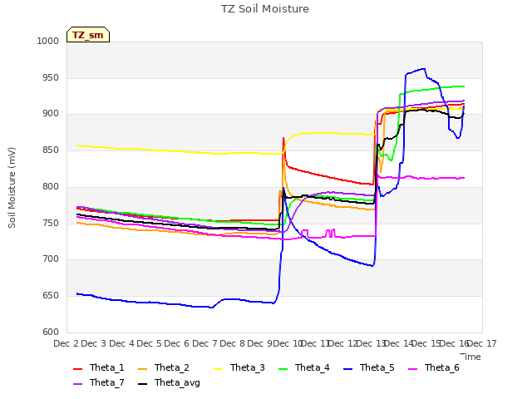The width and height of the screenshot is (532, 399).
Task: Click the orange Theta_2 legend color swatch
Action: point(142,369)
